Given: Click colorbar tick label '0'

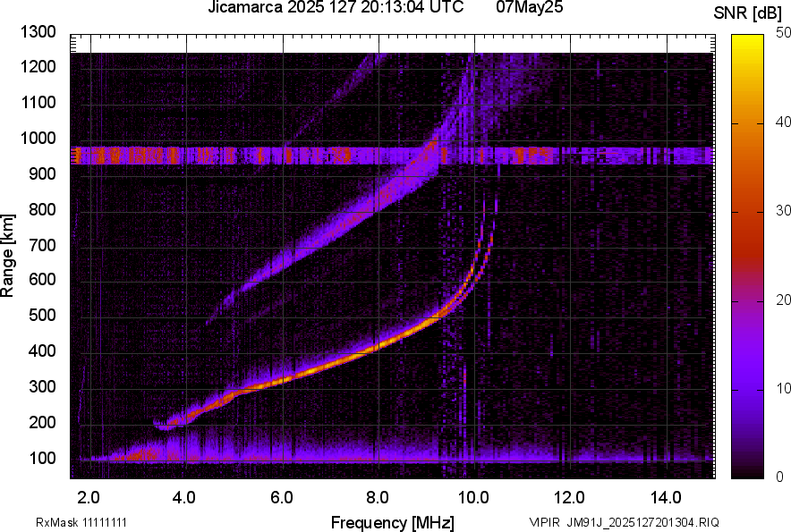Looking at the screenshot, I should [780, 477].
